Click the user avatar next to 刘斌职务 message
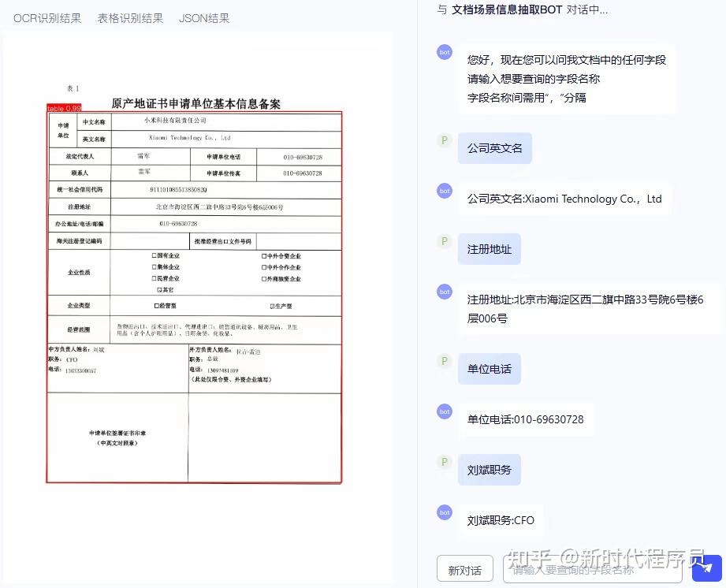The image size is (726, 588). click(x=445, y=462)
